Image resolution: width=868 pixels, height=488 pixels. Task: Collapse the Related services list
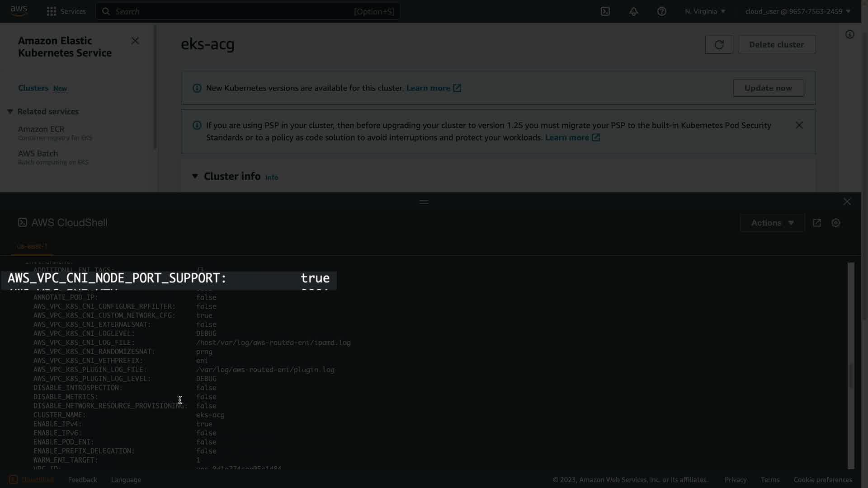10,112
